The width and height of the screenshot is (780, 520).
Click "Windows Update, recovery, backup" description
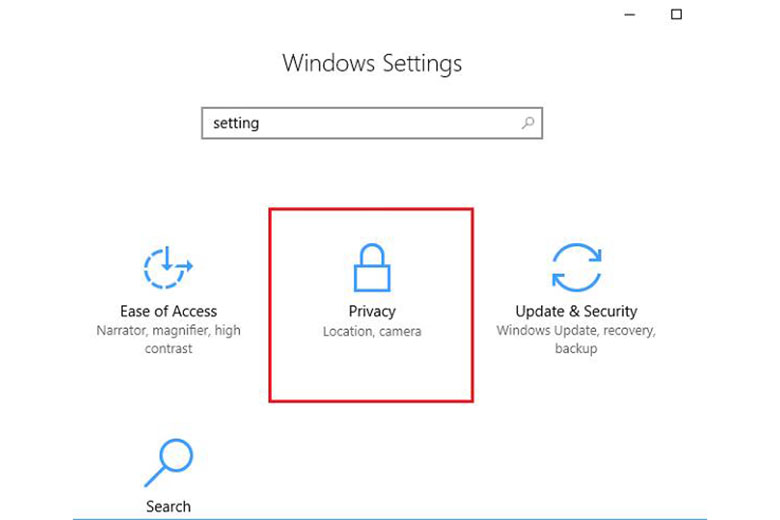point(576,340)
